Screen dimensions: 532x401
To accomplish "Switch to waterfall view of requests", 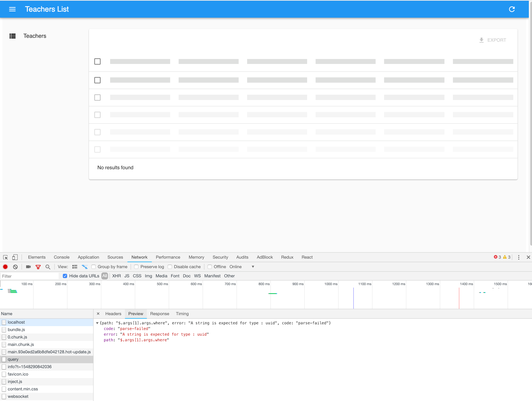I will pyautogui.click(x=84, y=267).
